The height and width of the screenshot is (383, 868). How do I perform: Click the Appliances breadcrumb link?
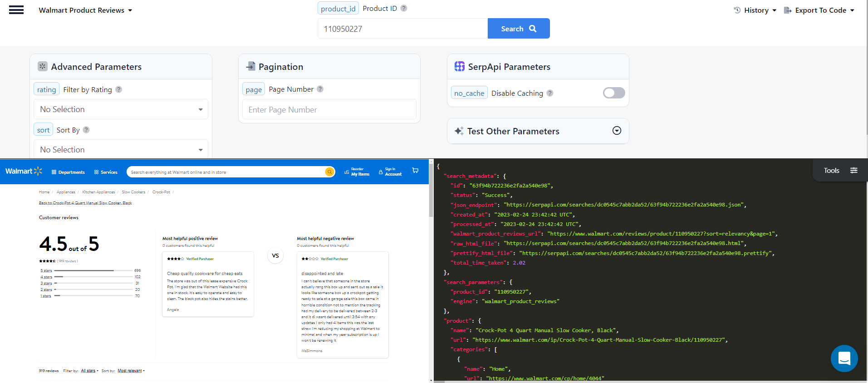pos(66,192)
